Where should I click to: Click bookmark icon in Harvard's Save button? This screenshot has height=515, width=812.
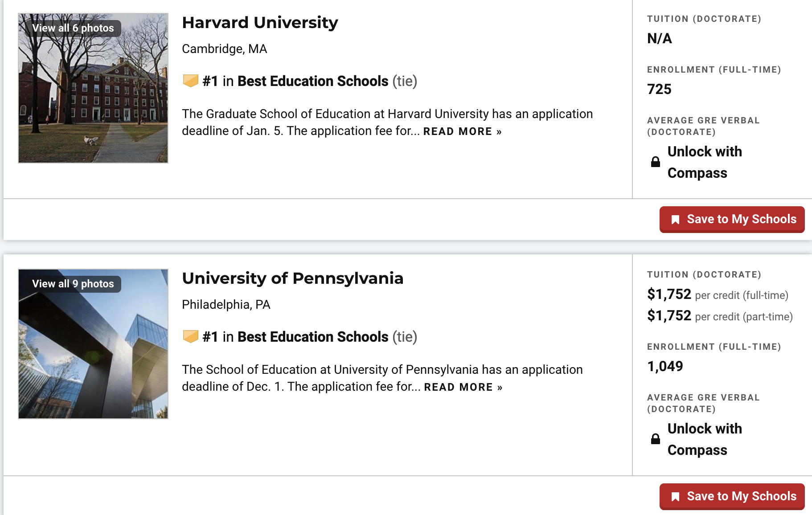pyautogui.click(x=676, y=220)
